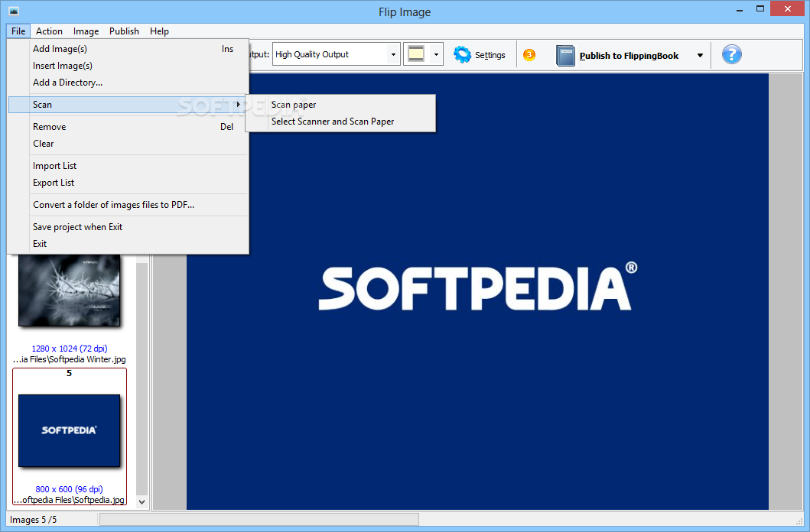Click the Images 5 /5 status text
810x532 pixels.
click(33, 520)
